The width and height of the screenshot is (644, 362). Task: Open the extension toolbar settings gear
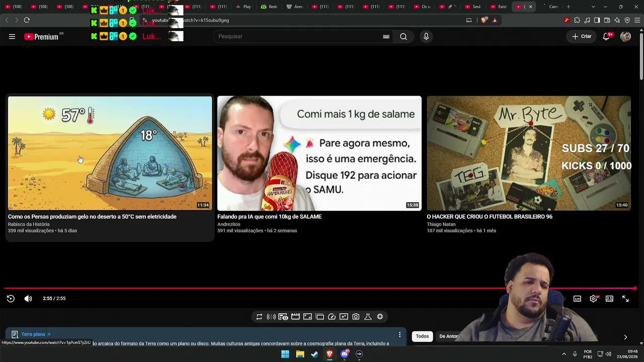point(380,317)
